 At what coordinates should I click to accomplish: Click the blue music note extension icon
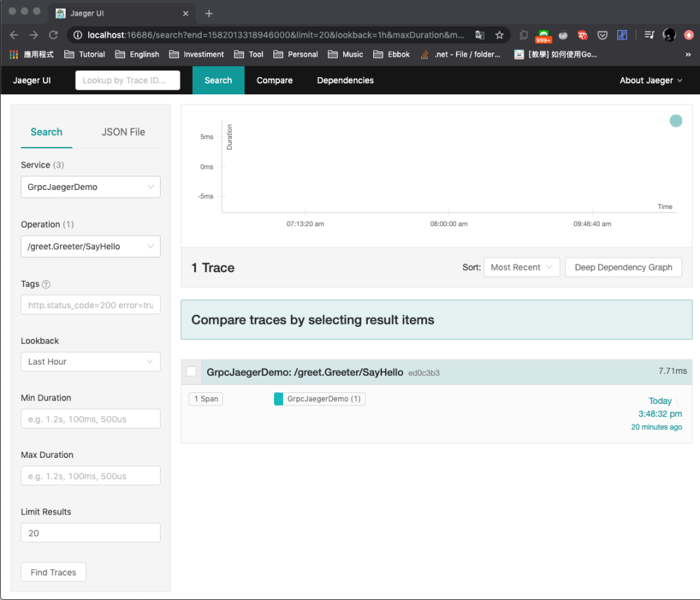click(622, 35)
